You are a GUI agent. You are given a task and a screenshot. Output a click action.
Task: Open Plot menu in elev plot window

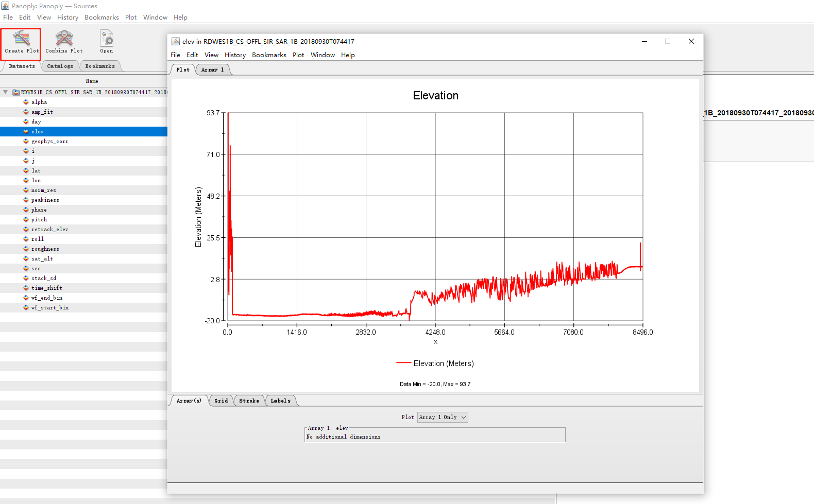tap(298, 55)
